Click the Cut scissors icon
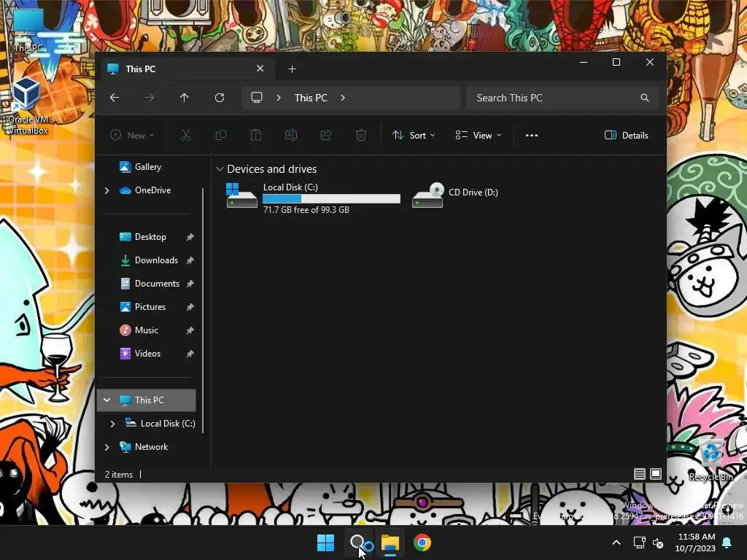Screen dimensions: 747x560 [186, 135]
